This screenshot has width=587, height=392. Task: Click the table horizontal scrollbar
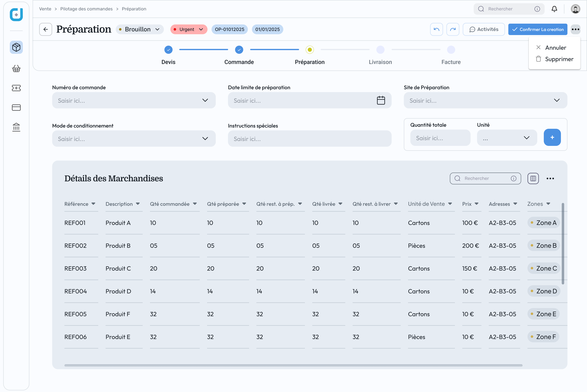[x=293, y=365]
